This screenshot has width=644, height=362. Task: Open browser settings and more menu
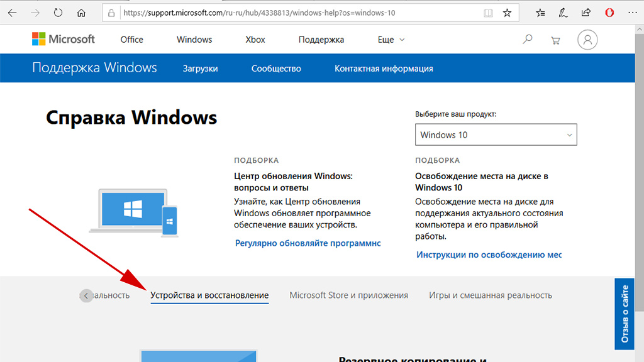tap(633, 13)
